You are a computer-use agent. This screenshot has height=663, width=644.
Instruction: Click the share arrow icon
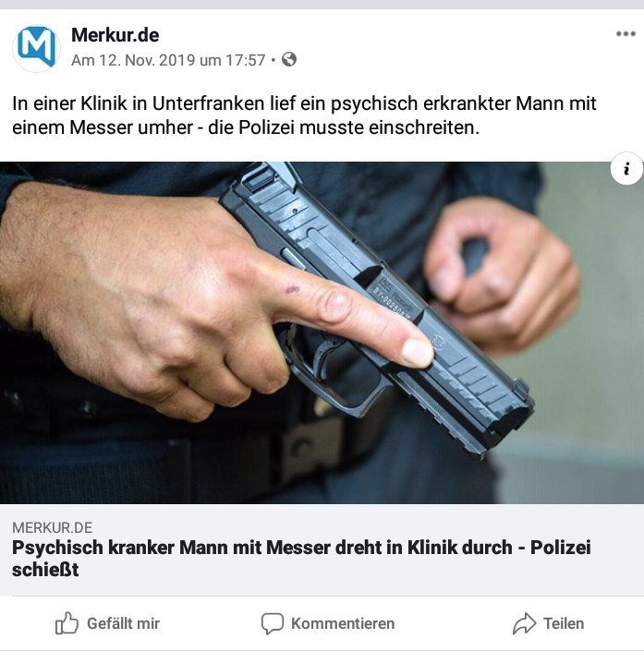click(524, 623)
